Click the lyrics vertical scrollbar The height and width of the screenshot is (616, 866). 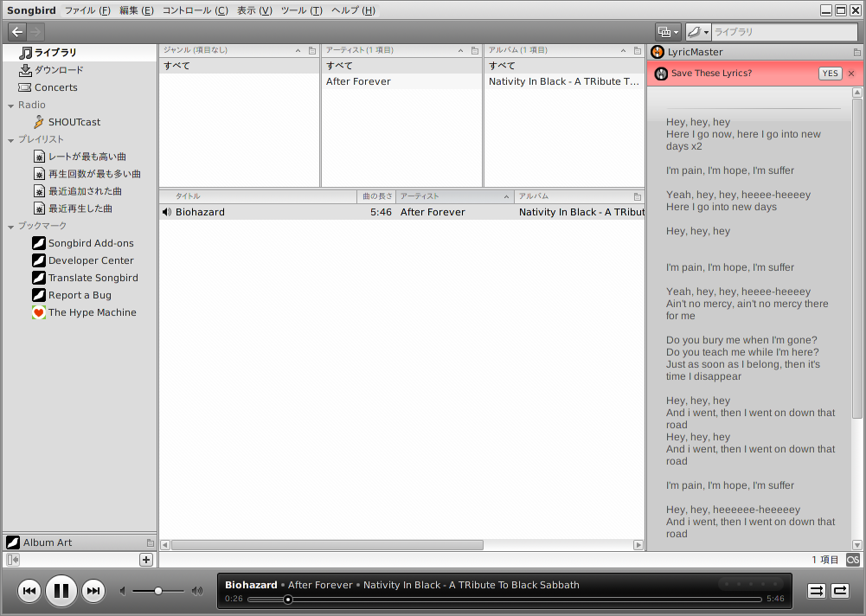click(856, 259)
